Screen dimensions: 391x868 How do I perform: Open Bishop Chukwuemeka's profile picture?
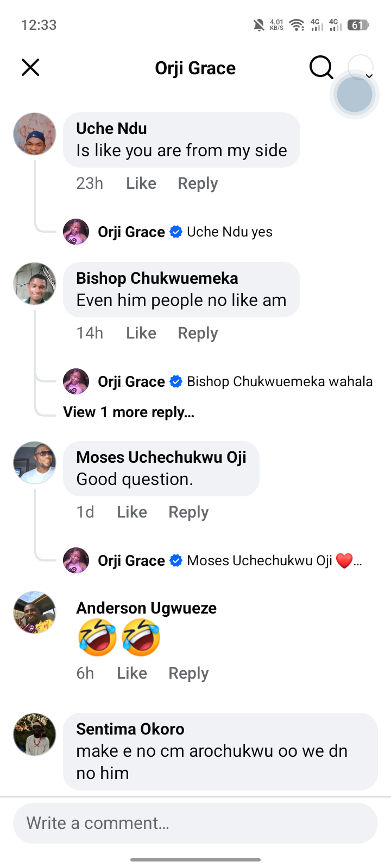[x=35, y=284]
